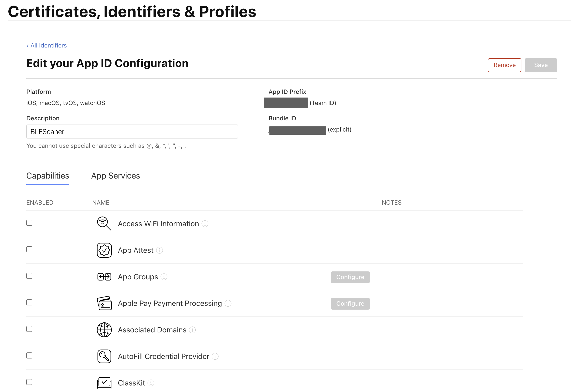Screen dimensions: 571x392
Task: Enable the Access WiFi Information checkbox
Action: tap(29, 223)
